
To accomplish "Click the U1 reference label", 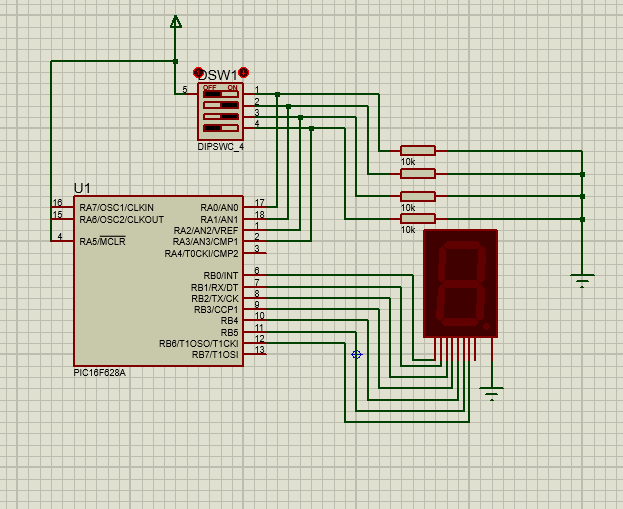I will click(x=82, y=188).
